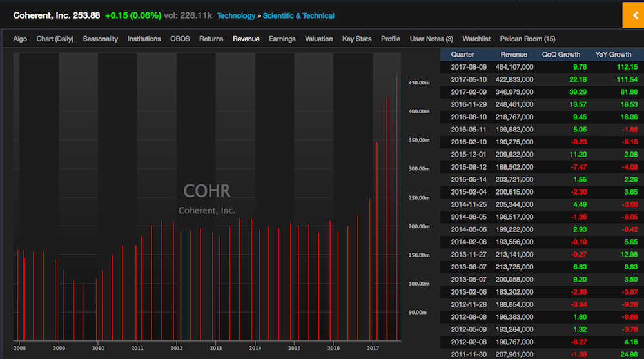The width and height of the screenshot is (644, 359).
Task: Open the Seasonality tab
Action: click(100, 39)
